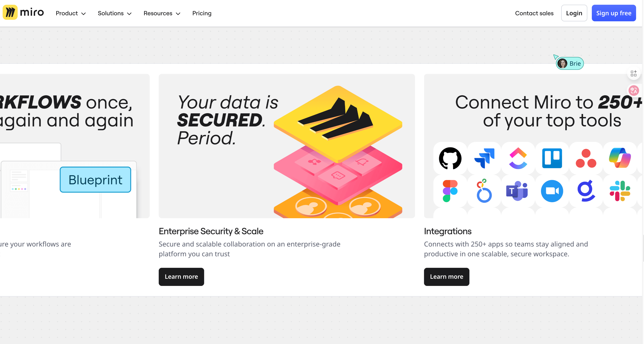Click the Miro logo in header
This screenshot has width=644, height=344.
point(23,12)
